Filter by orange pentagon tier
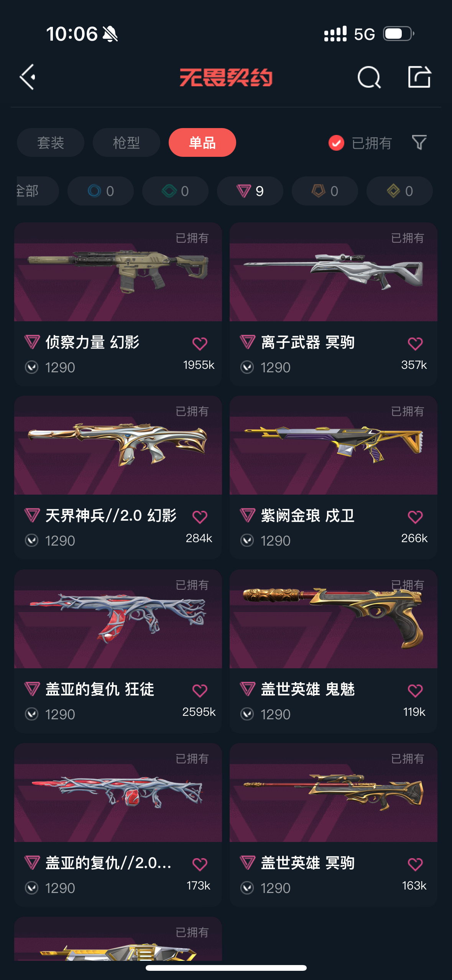Viewport: 452px width, 980px height. 325,191
